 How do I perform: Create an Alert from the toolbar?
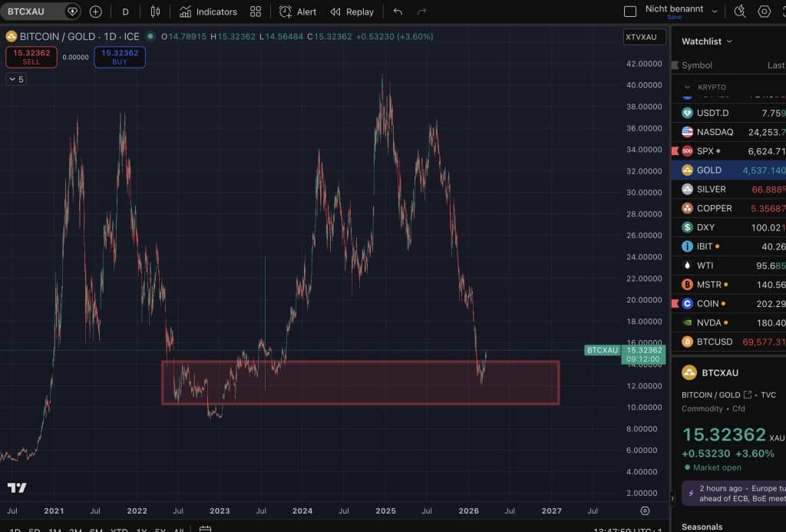pyautogui.click(x=298, y=12)
